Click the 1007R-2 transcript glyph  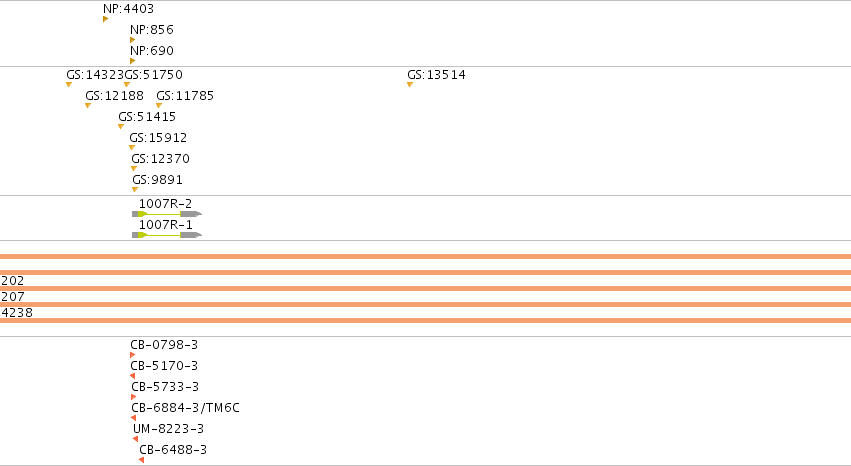click(x=167, y=214)
